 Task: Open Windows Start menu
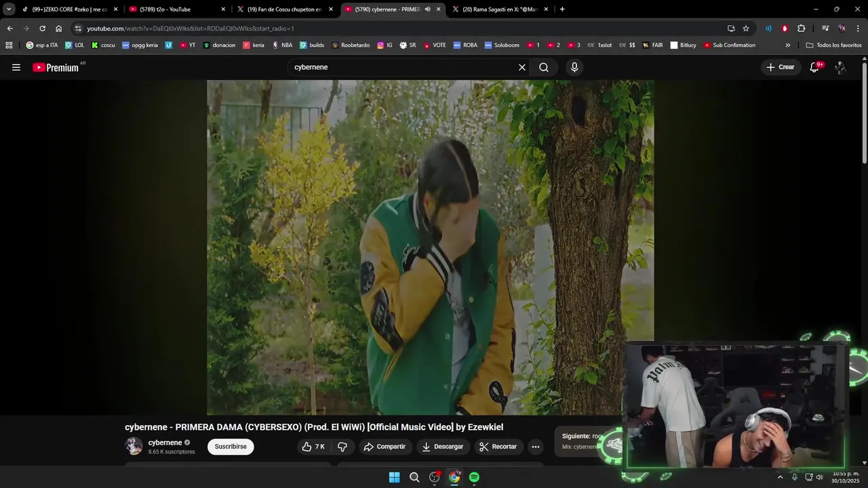tap(394, 477)
